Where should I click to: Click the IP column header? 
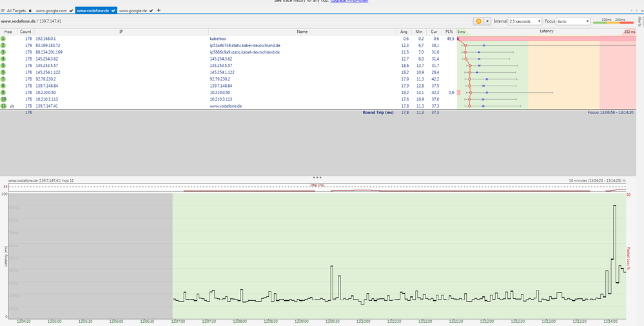[x=121, y=32]
